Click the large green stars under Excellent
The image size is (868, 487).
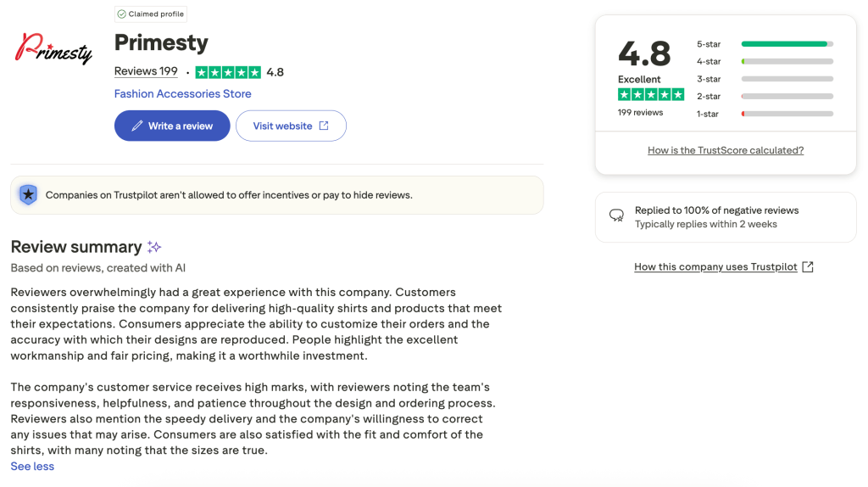650,95
